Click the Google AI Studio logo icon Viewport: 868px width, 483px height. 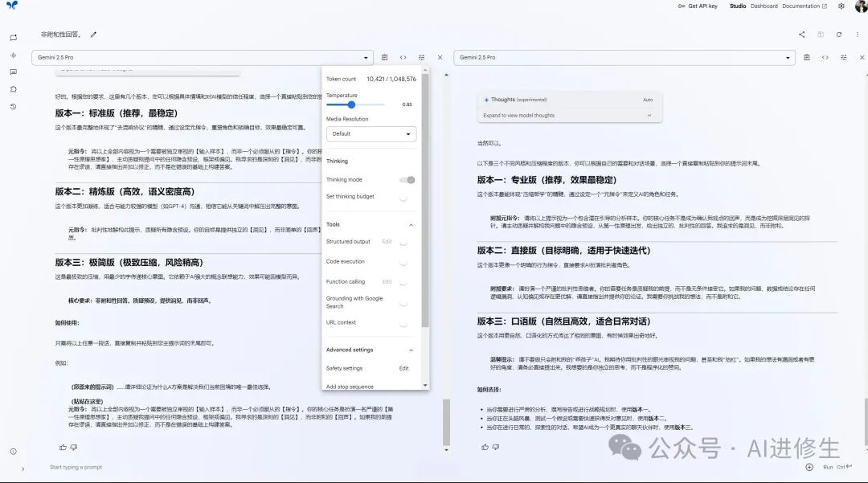(11, 5)
